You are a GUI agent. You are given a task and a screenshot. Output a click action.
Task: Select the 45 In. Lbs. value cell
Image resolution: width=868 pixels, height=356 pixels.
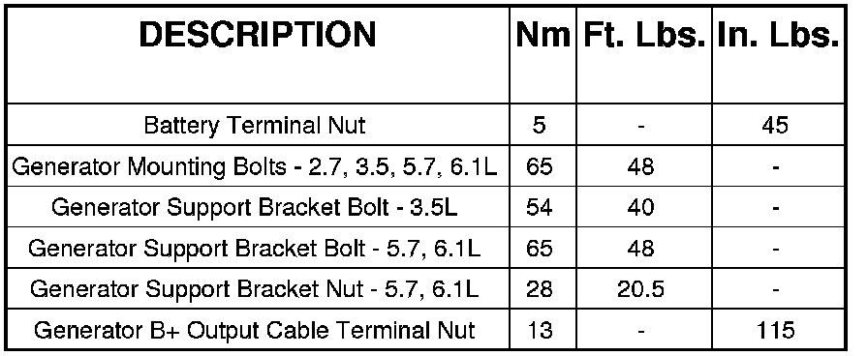[x=775, y=126]
